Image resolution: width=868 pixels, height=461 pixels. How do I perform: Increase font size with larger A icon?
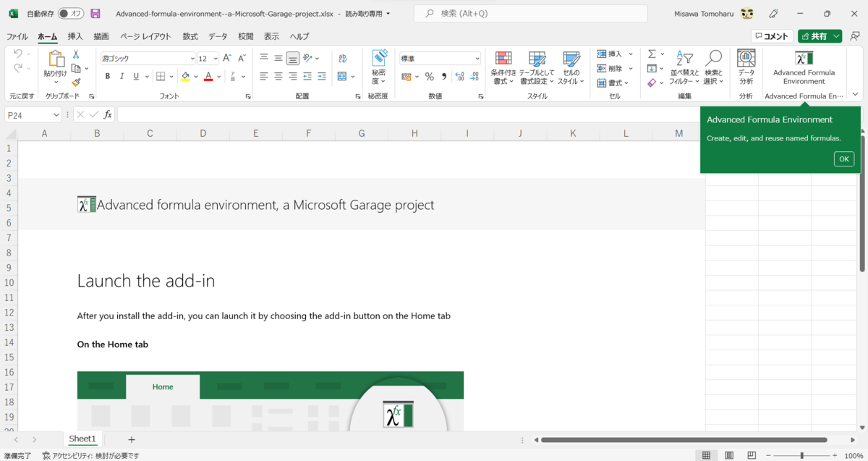click(226, 58)
